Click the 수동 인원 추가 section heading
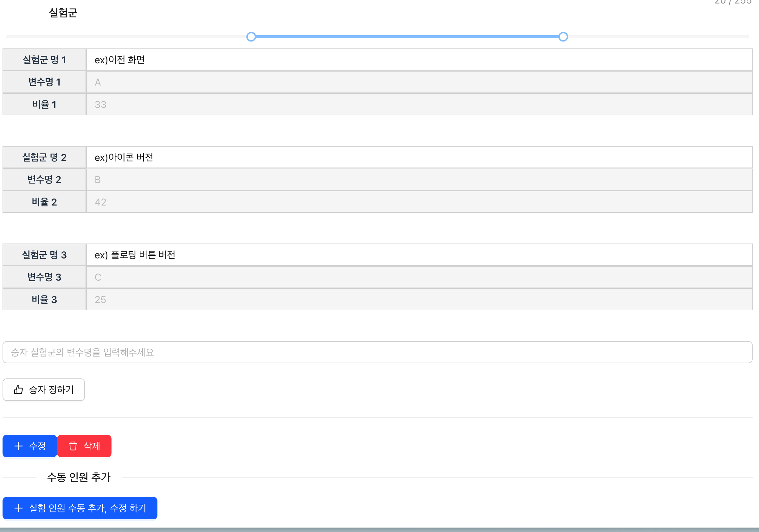759x532 pixels. 79,478
